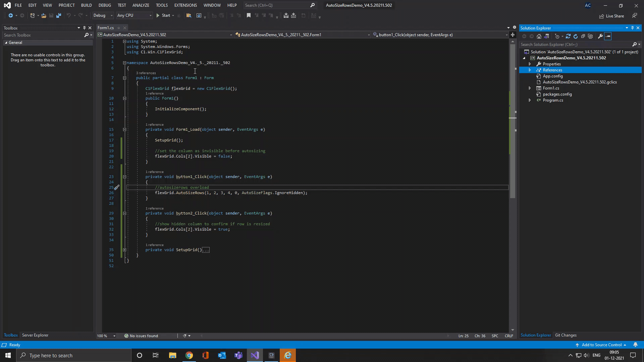This screenshot has width=644, height=362.
Task: Open Pending Changes Filter clock icon
Action: click(557, 36)
